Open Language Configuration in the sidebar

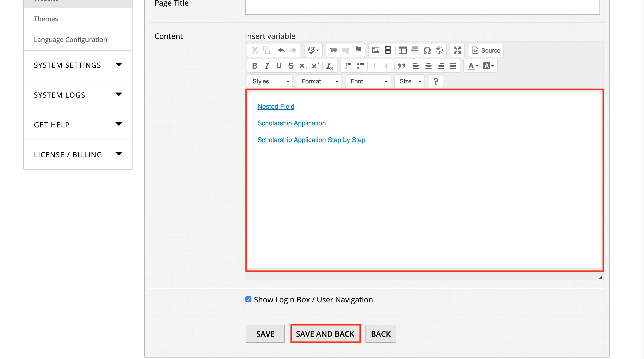pos(71,40)
